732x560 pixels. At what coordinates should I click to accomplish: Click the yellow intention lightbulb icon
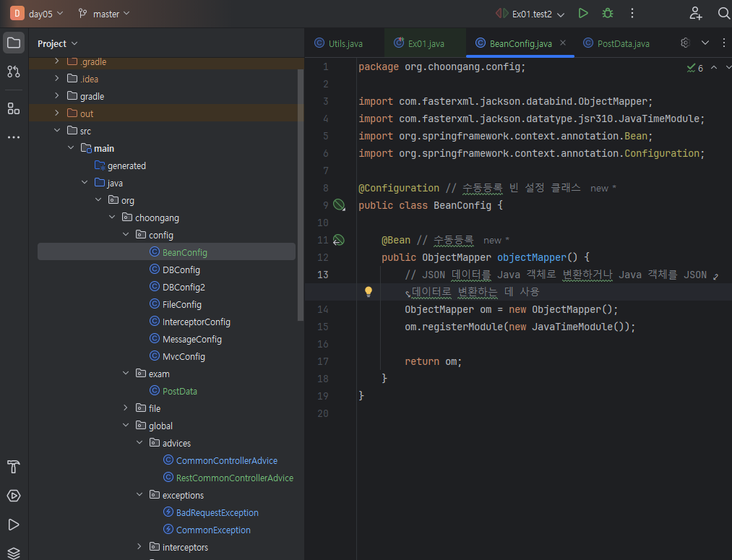368,292
